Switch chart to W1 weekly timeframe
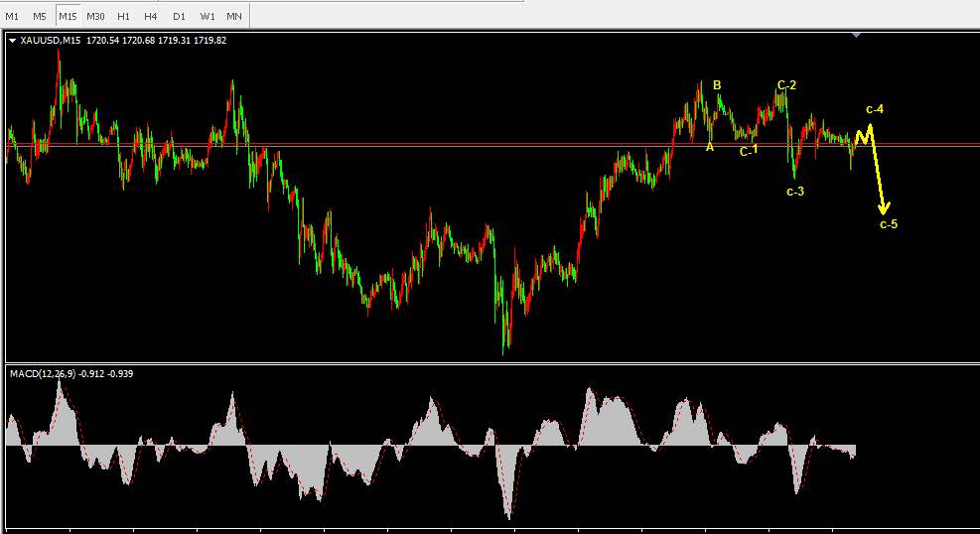Viewport: 980px width, 534px height. coord(208,16)
